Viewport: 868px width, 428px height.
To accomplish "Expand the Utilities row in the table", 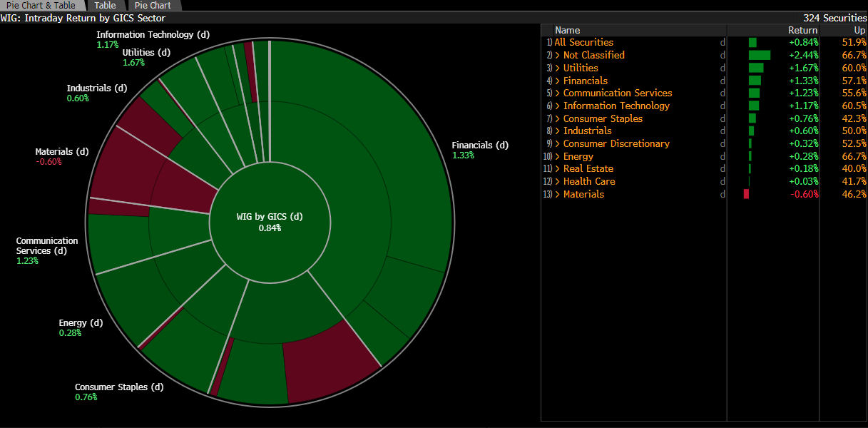I will tap(580, 68).
